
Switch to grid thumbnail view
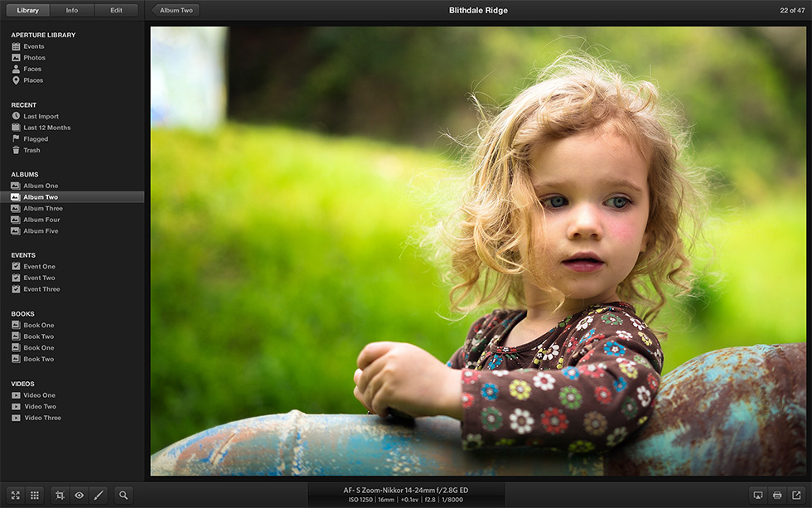coord(35,495)
